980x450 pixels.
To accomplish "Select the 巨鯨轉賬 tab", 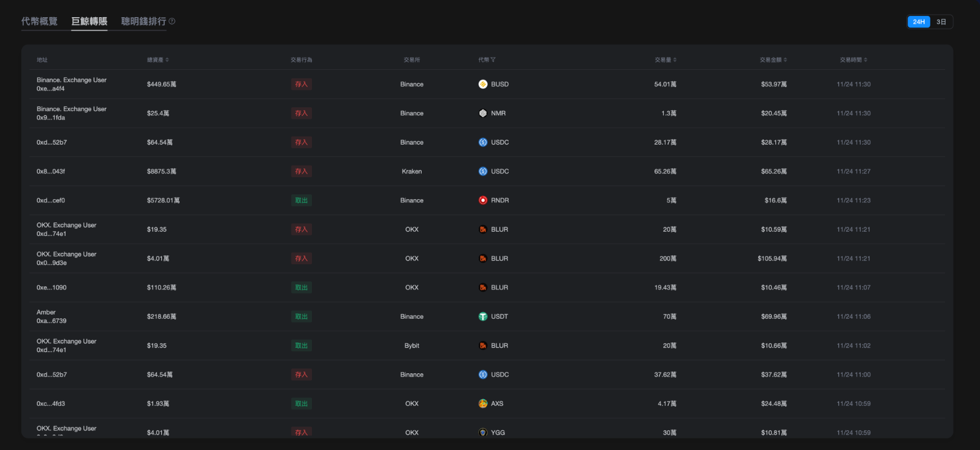I will pos(89,21).
